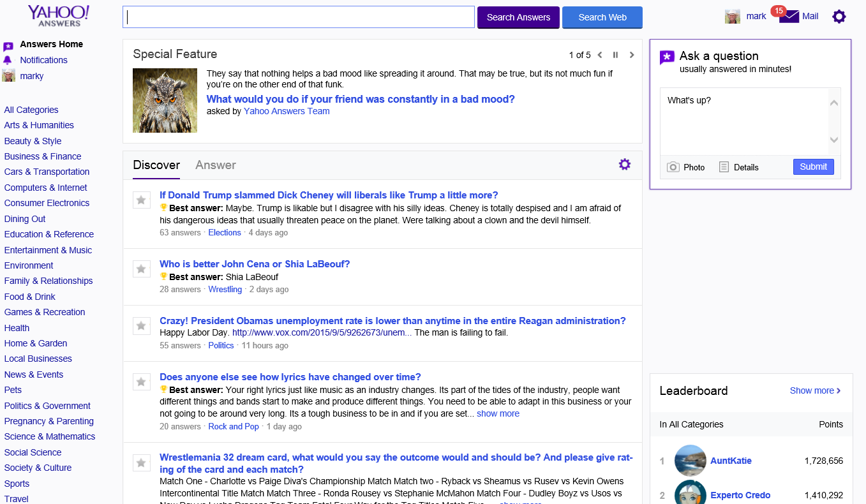Click the AuntKatie leaderboard avatar
Viewport: 866px width, 504px height.
[x=691, y=461]
